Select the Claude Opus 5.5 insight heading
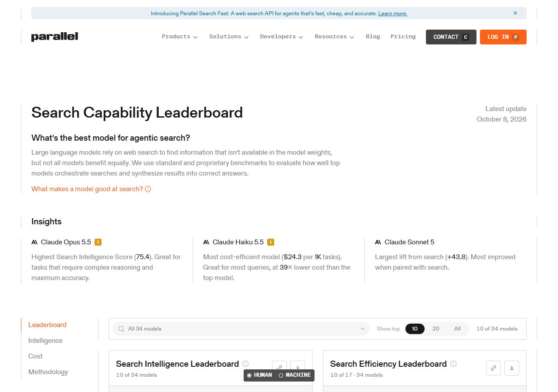The width and height of the screenshot is (558, 392). click(x=66, y=242)
